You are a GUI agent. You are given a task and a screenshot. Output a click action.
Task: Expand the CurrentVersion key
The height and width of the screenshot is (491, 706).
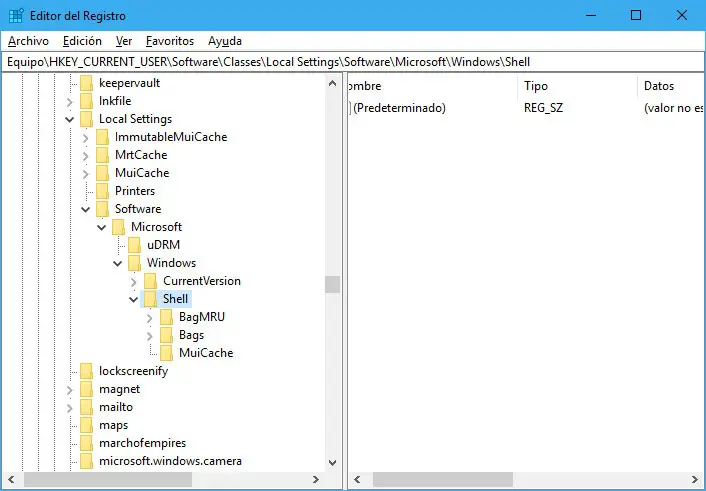(x=134, y=282)
